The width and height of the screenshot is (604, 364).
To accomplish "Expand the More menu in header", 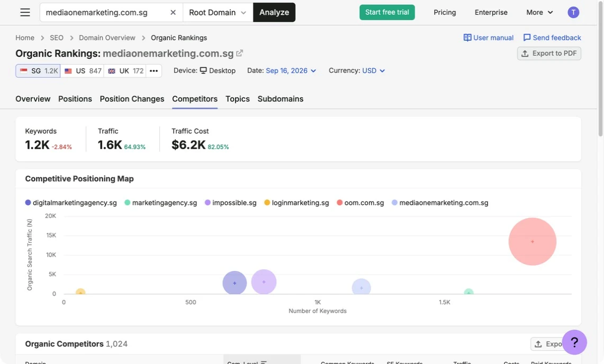I will click(x=539, y=12).
